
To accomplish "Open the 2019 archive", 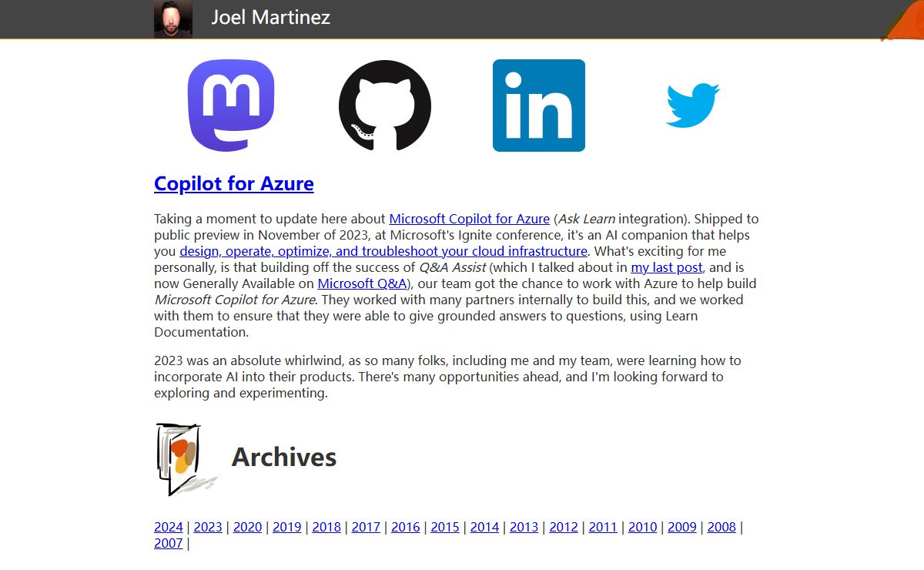I will [x=287, y=527].
